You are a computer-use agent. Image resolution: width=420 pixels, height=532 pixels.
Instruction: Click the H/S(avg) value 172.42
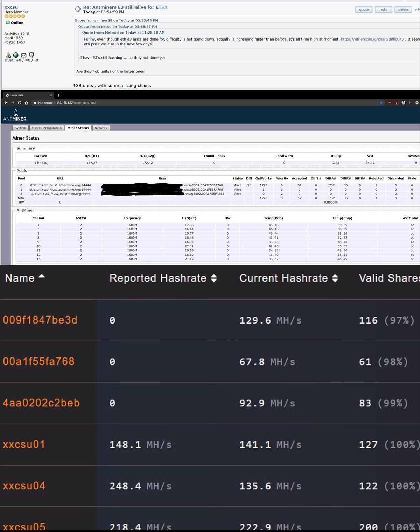[147, 163]
